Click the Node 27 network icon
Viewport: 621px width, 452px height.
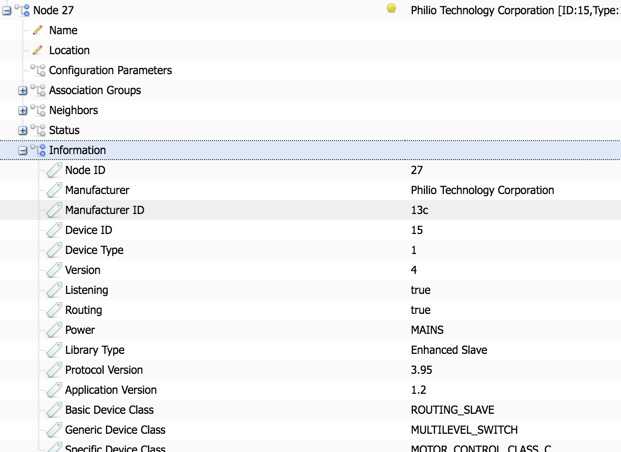point(22,10)
